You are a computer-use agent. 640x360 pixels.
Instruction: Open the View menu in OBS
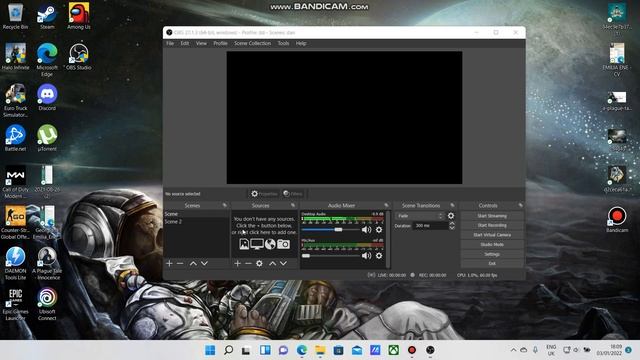[201, 43]
